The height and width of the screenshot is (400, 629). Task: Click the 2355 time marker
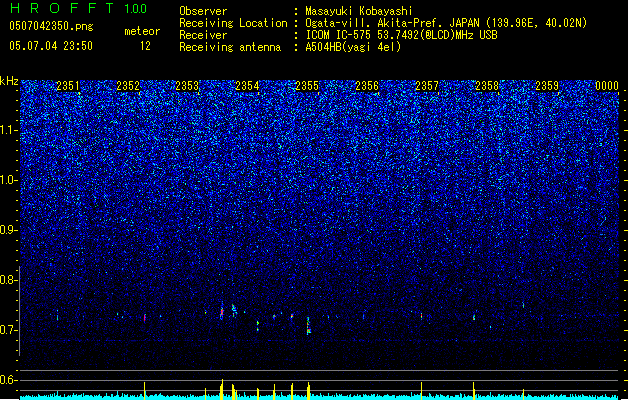[x=307, y=85]
